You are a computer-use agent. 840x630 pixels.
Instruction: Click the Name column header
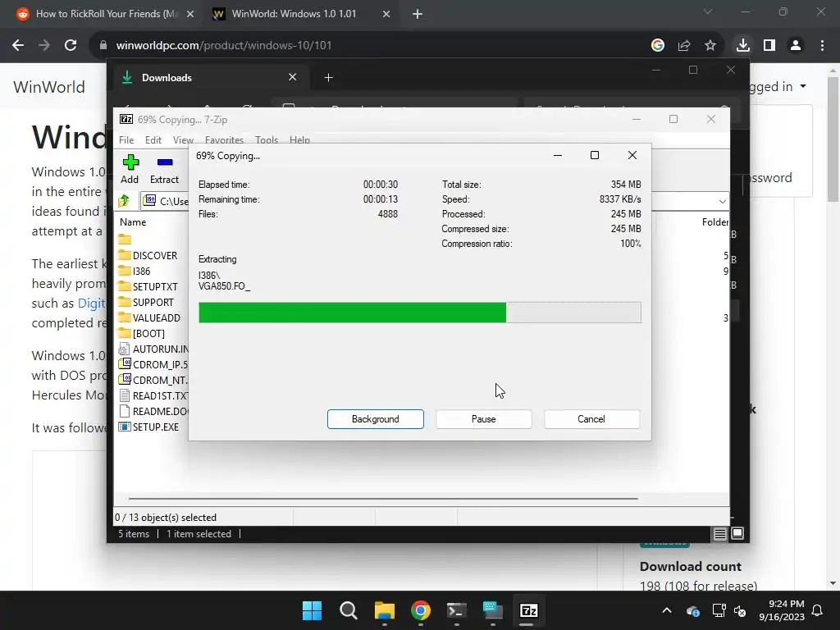point(133,221)
